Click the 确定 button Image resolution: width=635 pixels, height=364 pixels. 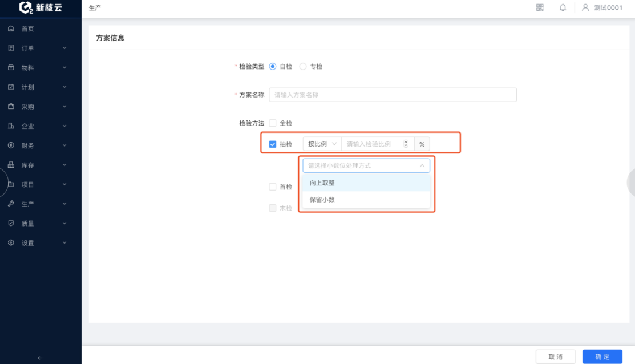602,357
